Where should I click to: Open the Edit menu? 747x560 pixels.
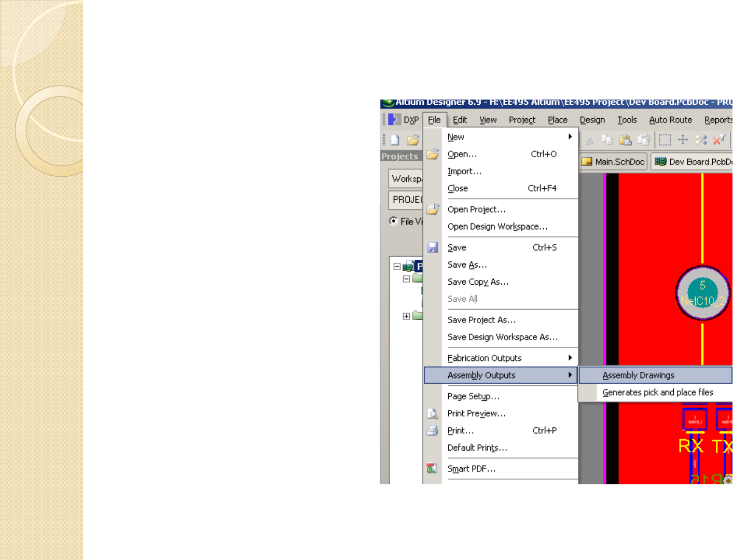pyautogui.click(x=460, y=120)
